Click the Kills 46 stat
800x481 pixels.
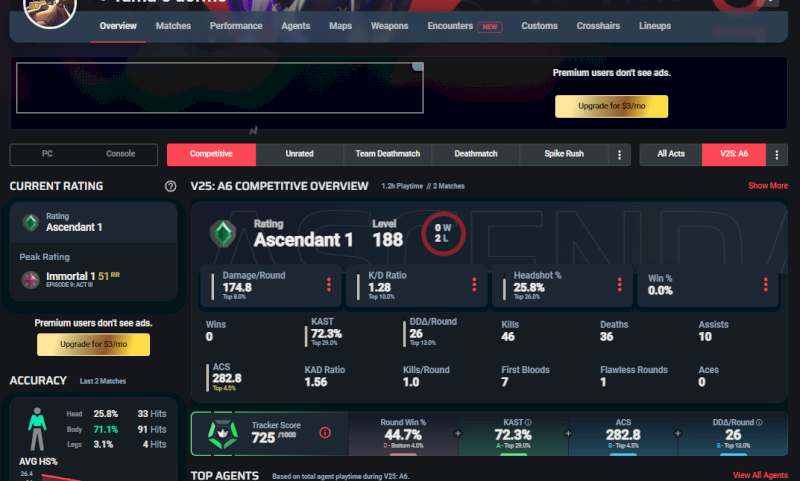[510, 331]
